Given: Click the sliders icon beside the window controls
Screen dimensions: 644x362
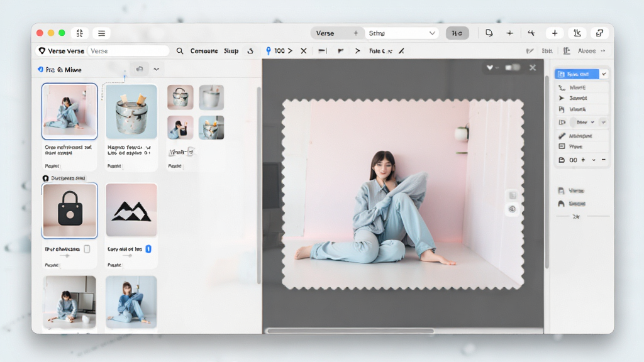Looking at the screenshot, I should point(80,33).
